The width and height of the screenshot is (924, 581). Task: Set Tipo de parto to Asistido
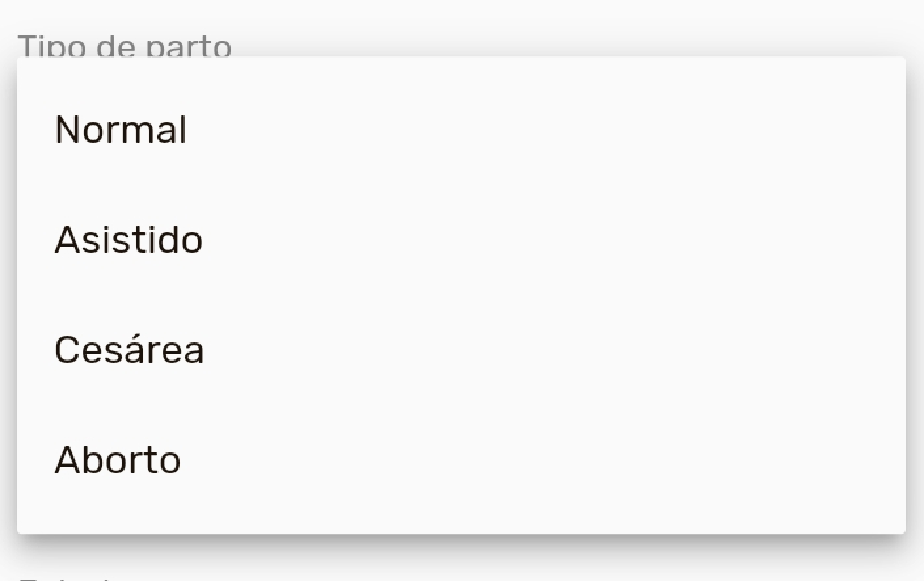pos(128,239)
